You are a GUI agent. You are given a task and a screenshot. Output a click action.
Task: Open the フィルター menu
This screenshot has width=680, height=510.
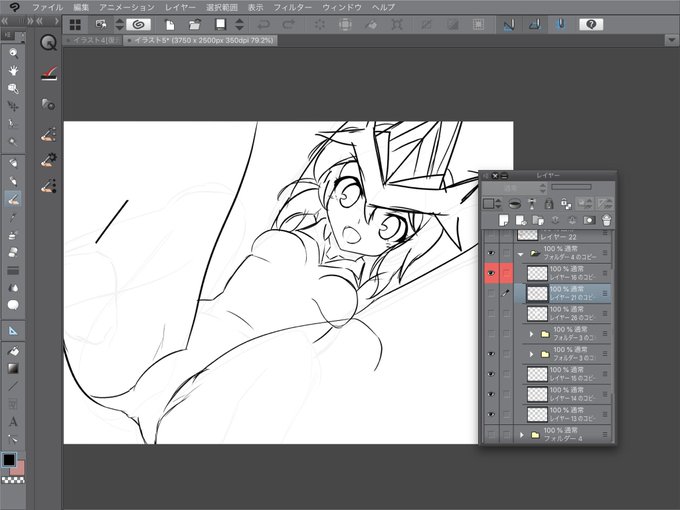293,7
